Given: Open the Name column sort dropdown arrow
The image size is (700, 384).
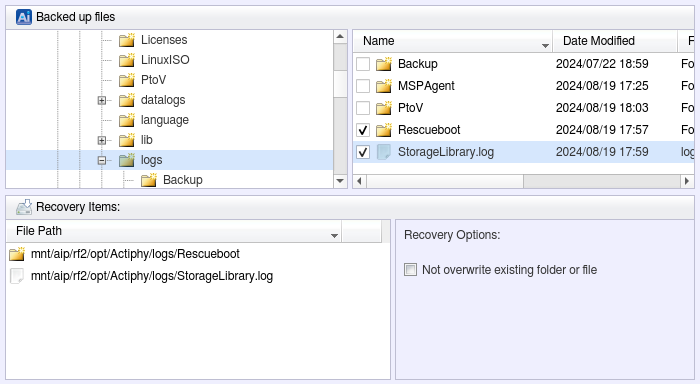Looking at the screenshot, I should (545, 46).
